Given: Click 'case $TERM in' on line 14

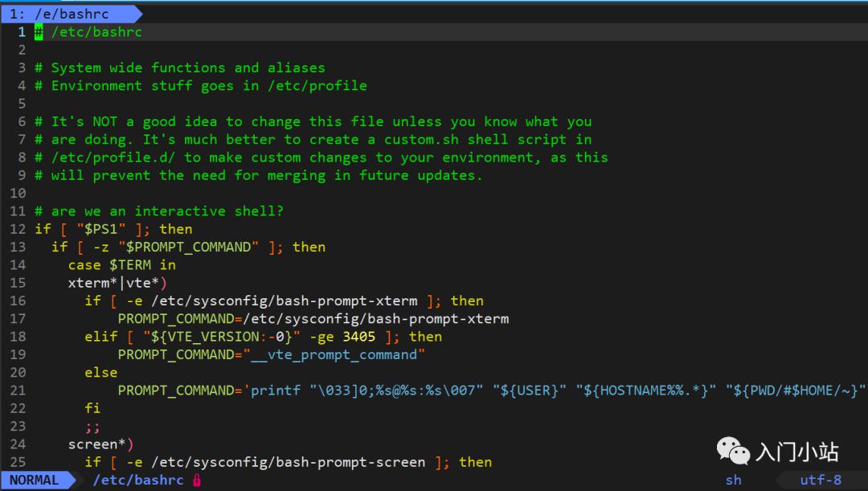Looking at the screenshot, I should pyautogui.click(x=122, y=265).
